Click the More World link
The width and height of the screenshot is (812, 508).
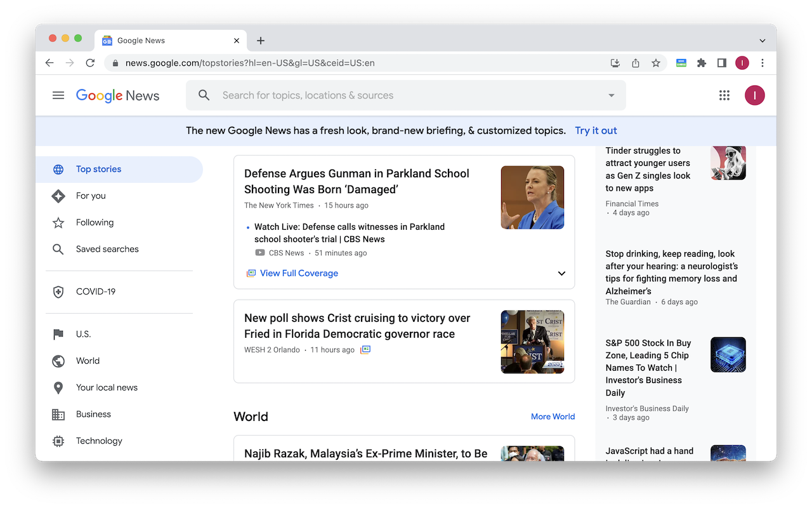(553, 417)
